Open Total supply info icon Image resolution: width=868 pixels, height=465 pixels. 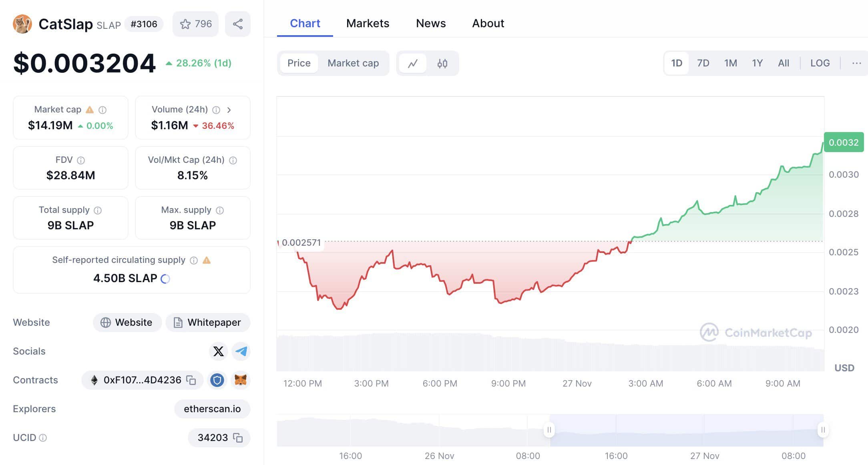(x=98, y=210)
